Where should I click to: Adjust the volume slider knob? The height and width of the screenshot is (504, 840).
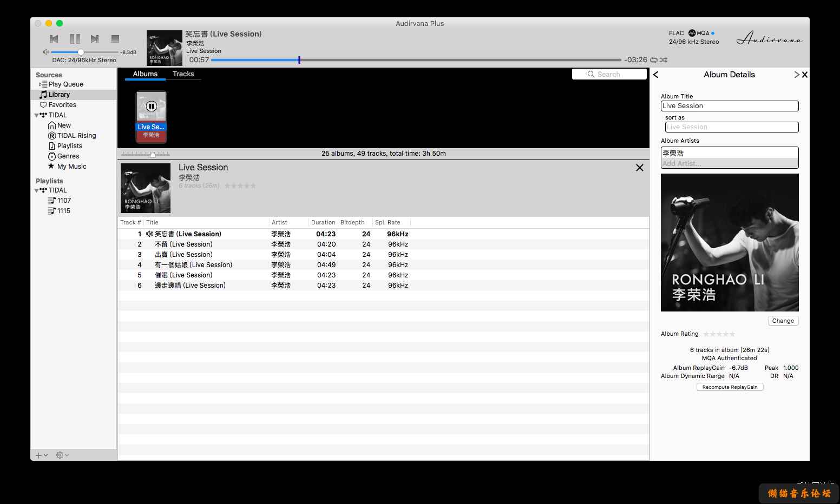81,52
